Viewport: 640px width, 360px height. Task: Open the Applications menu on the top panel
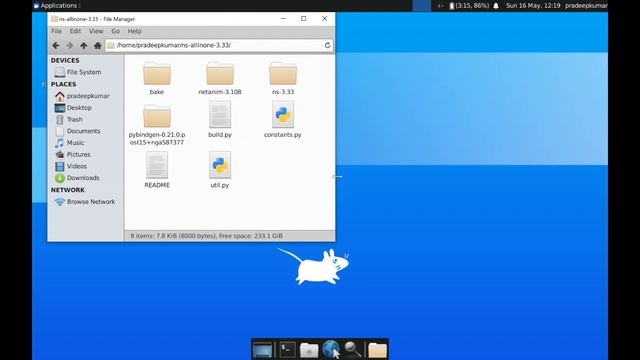tap(56, 5)
